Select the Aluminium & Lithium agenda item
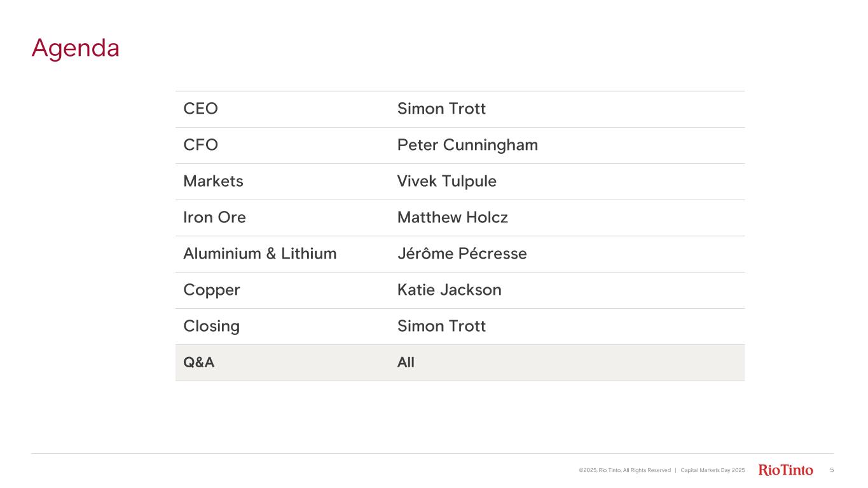Image resolution: width=868 pixels, height=488 pixels. (259, 254)
